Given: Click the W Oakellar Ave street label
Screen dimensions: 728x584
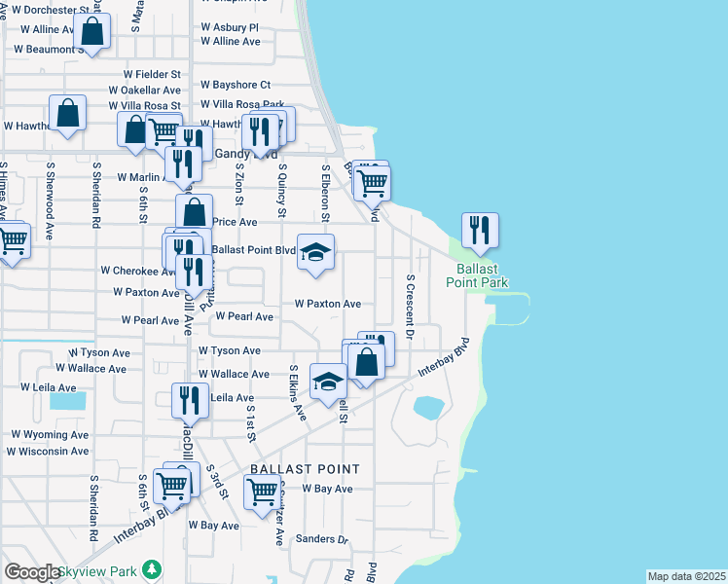Looking at the screenshot, I should (145, 91).
